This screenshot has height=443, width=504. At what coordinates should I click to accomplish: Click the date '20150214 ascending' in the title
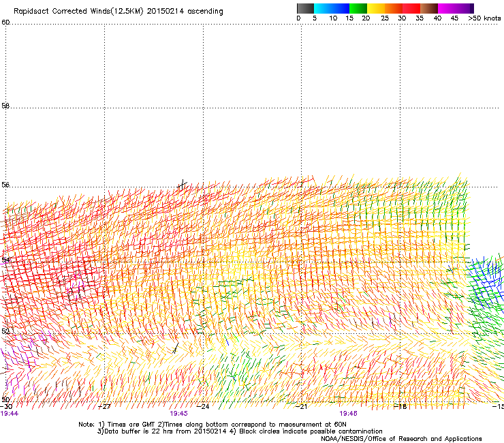pos(185,12)
